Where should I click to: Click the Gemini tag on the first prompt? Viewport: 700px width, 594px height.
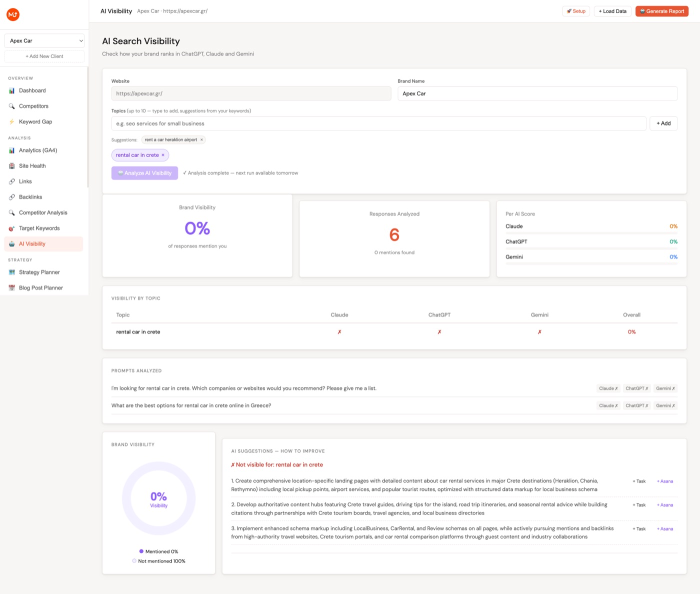[665, 388]
